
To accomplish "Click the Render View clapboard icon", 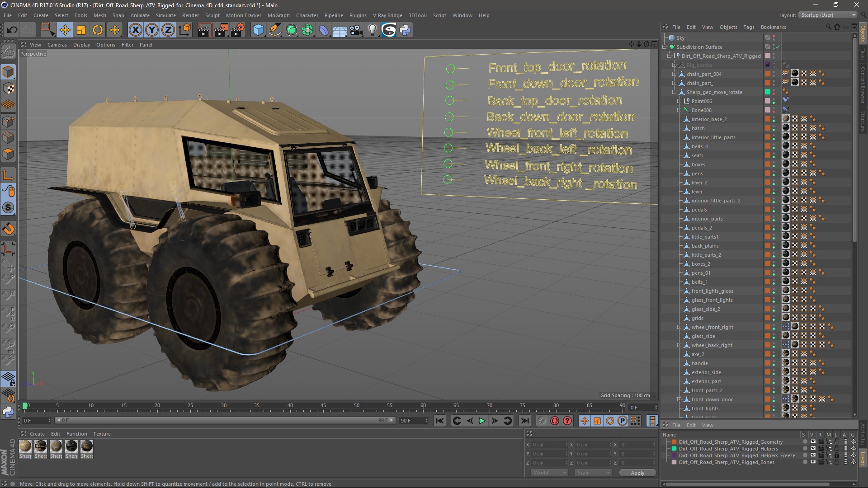I will (204, 30).
